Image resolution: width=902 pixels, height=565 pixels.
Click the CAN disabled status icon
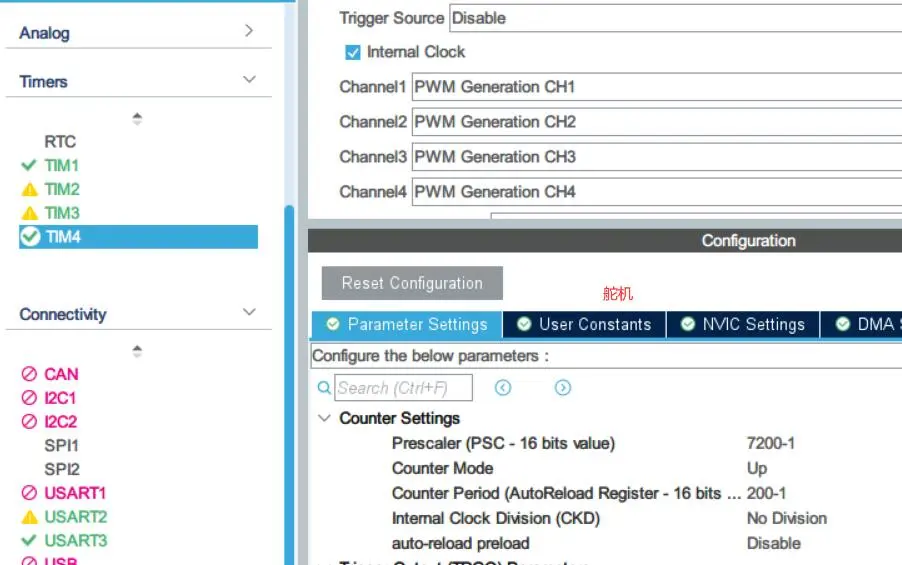pos(29,374)
